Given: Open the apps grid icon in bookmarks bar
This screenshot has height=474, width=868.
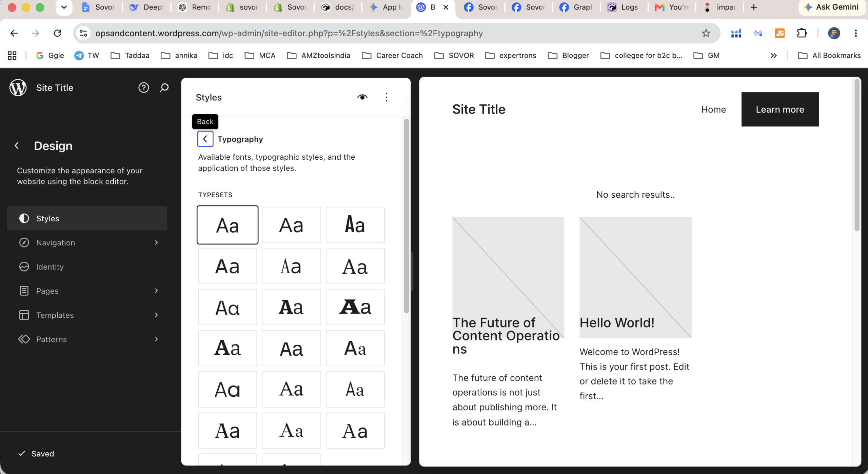Looking at the screenshot, I should pos(12,55).
